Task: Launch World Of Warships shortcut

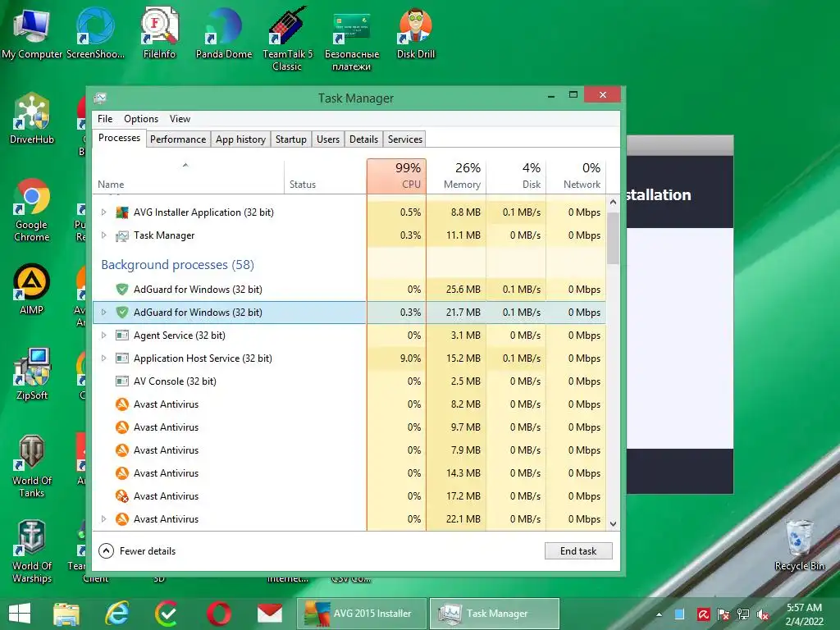Action: [32, 552]
